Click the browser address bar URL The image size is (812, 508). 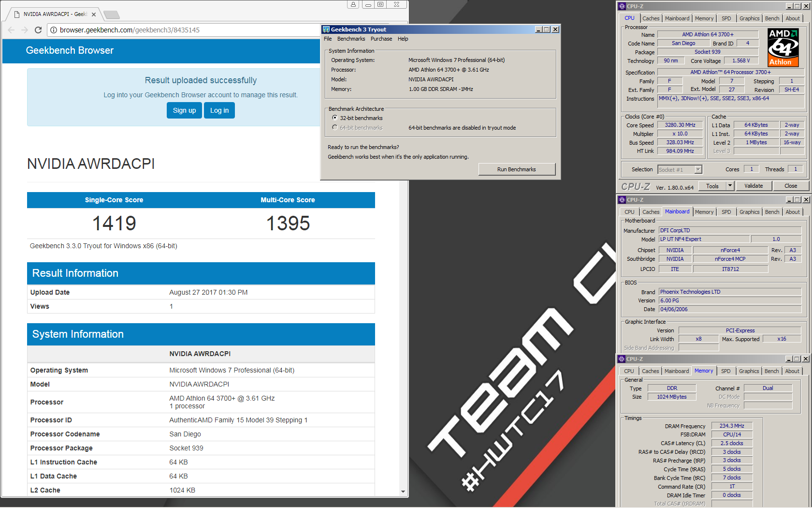130,30
